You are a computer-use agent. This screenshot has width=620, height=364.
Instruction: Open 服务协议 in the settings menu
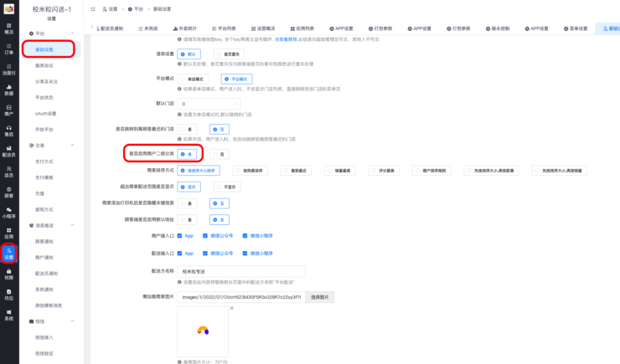tap(46, 65)
